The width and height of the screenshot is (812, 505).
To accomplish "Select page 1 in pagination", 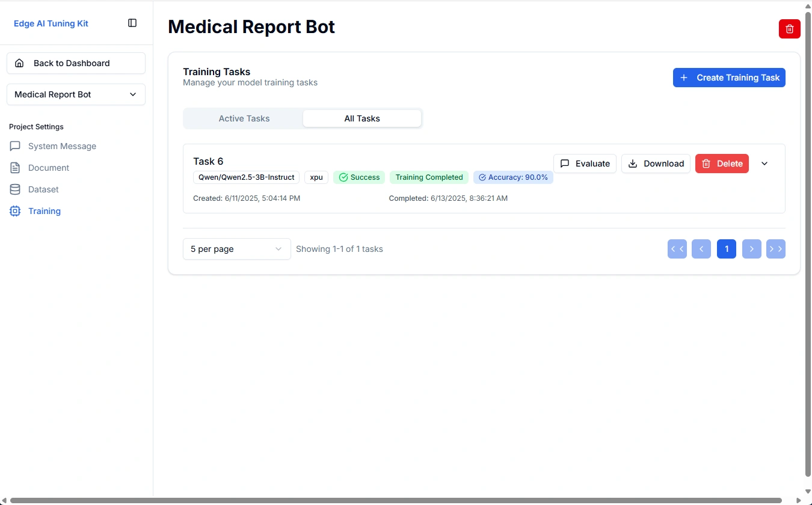I will click(727, 248).
